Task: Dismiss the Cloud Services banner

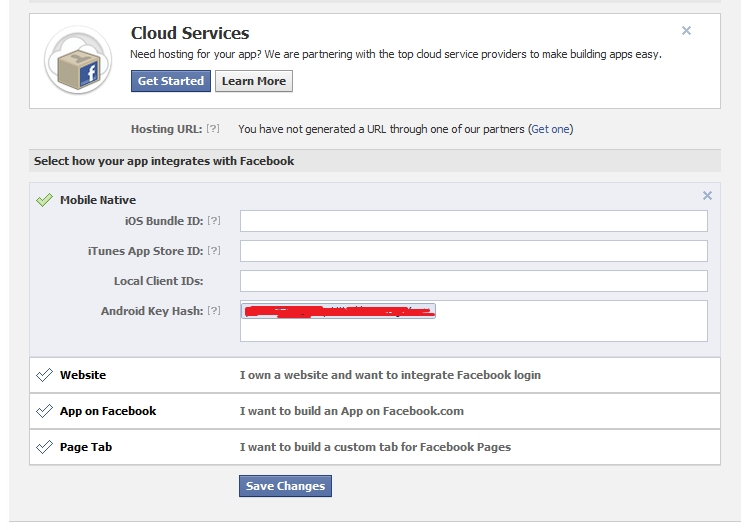Action: pos(686,31)
